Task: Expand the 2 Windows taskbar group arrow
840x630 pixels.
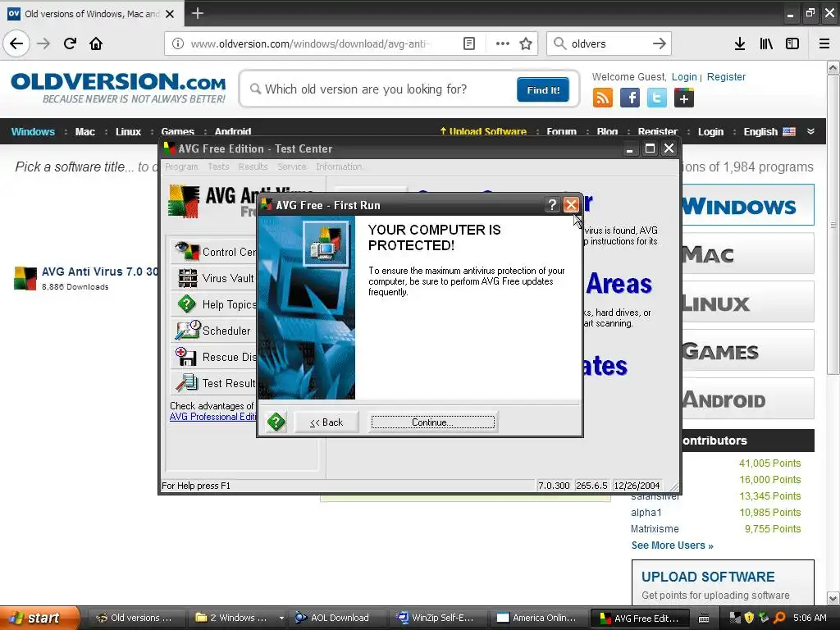Action: pos(281,619)
